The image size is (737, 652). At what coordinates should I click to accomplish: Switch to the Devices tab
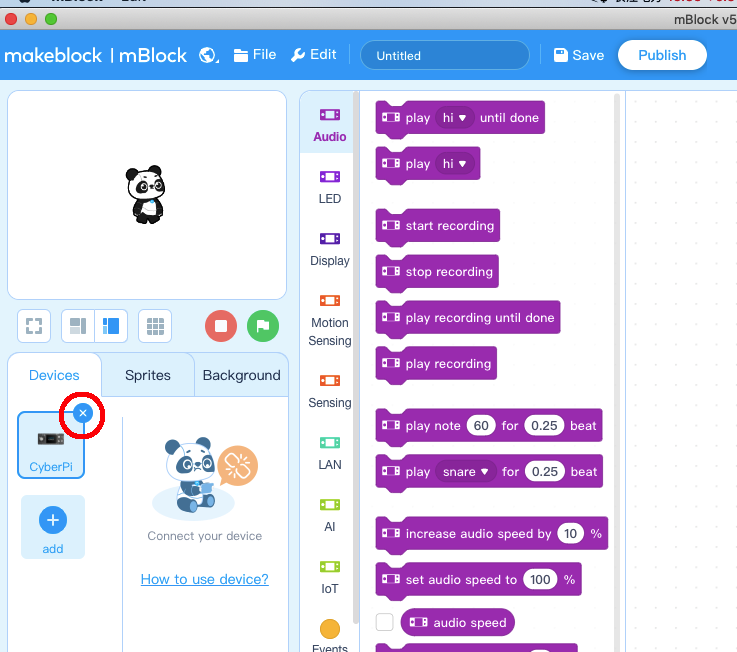tap(54, 375)
